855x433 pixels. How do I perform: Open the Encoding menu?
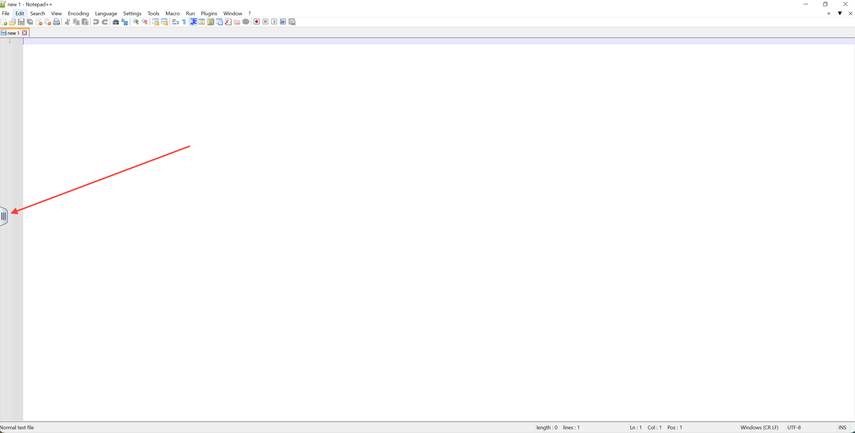pyautogui.click(x=78, y=13)
